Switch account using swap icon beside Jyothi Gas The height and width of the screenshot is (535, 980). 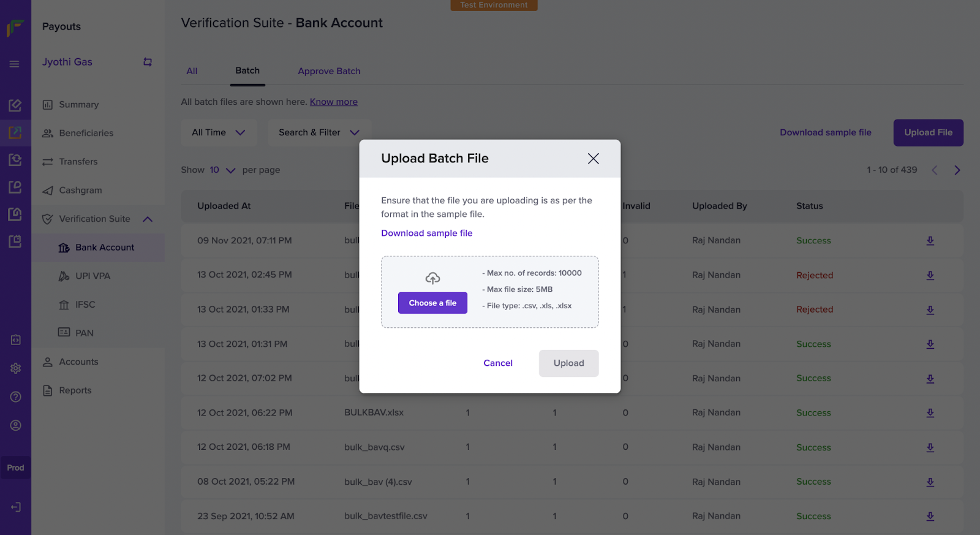coord(148,62)
